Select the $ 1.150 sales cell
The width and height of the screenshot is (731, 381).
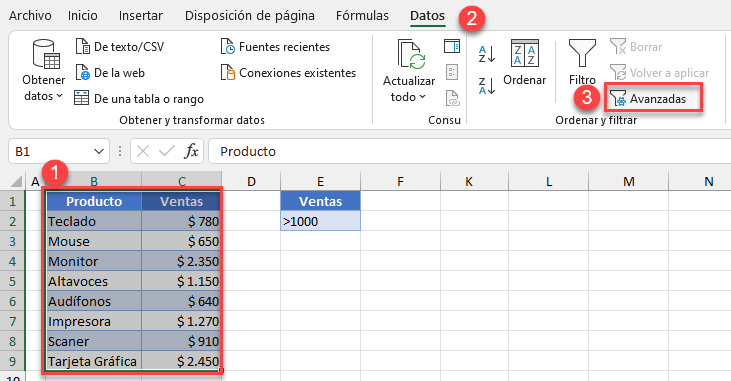pos(181,282)
